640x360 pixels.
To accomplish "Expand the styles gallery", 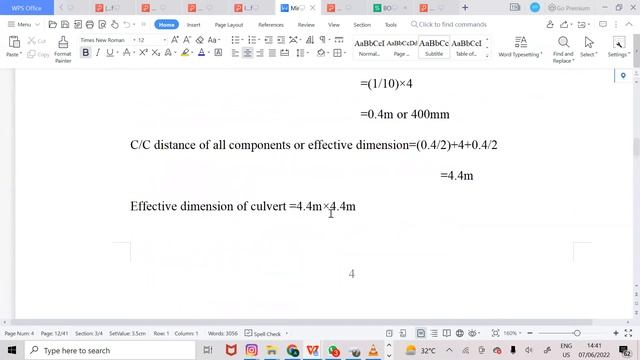I will [487, 56].
